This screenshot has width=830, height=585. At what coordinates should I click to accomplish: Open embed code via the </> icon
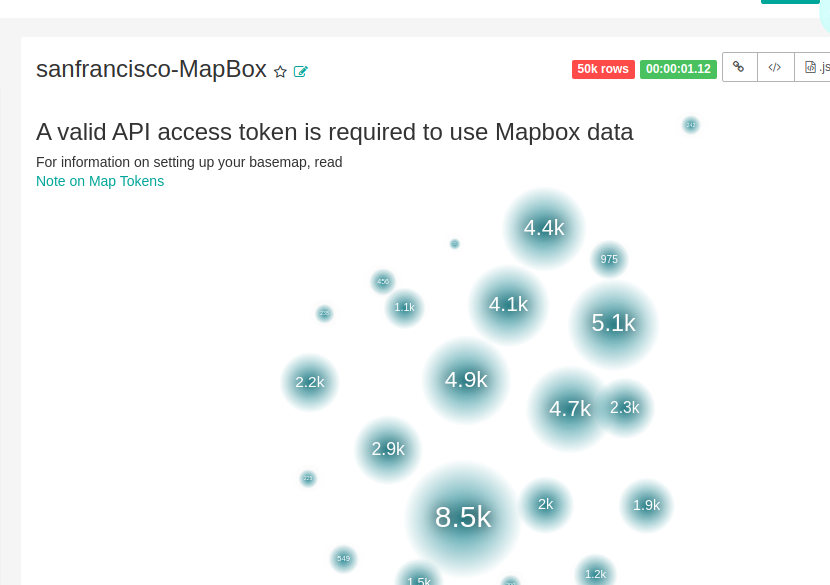775,66
